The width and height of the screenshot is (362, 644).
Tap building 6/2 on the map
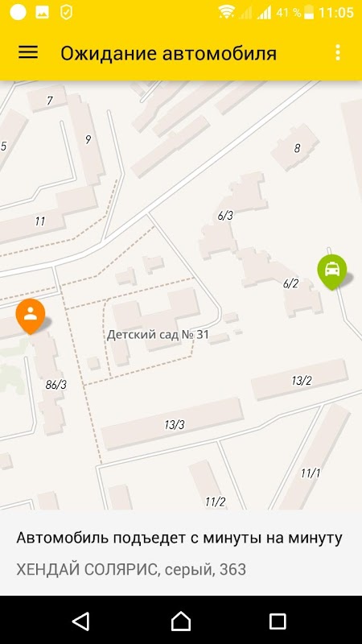coord(290,283)
